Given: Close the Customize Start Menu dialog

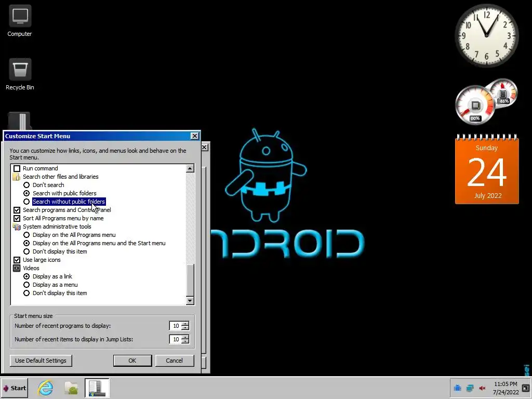Looking at the screenshot, I should [x=194, y=136].
